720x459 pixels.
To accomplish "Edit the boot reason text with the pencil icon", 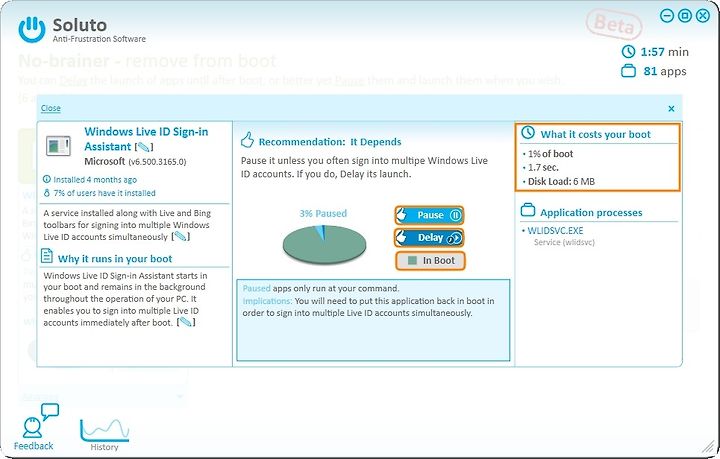I will [186, 322].
